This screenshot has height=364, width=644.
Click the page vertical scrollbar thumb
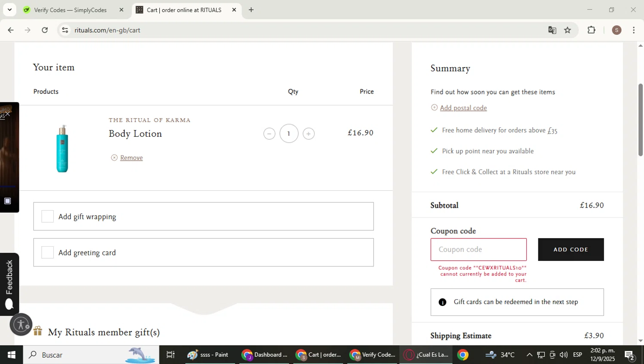[x=641, y=119]
